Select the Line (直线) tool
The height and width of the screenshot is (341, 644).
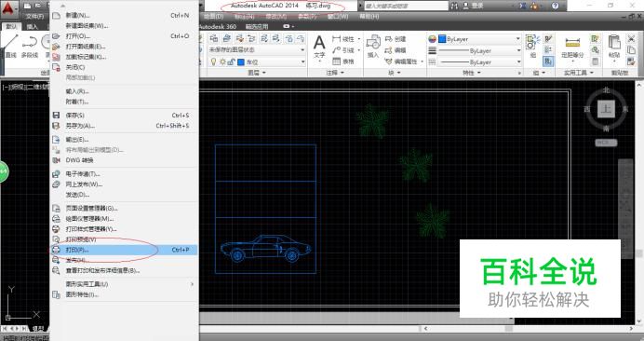(x=10, y=46)
